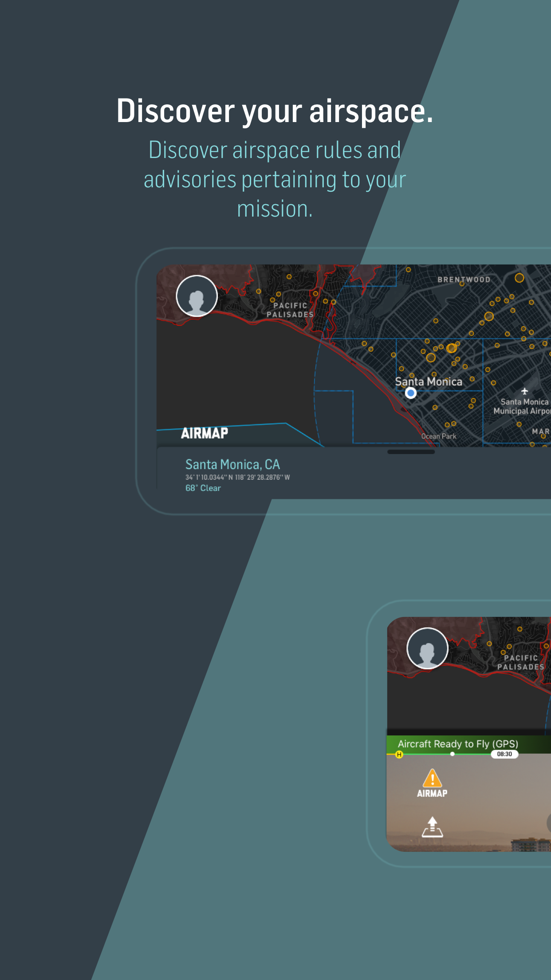Click the GPS coordinates text

pyautogui.click(x=237, y=477)
